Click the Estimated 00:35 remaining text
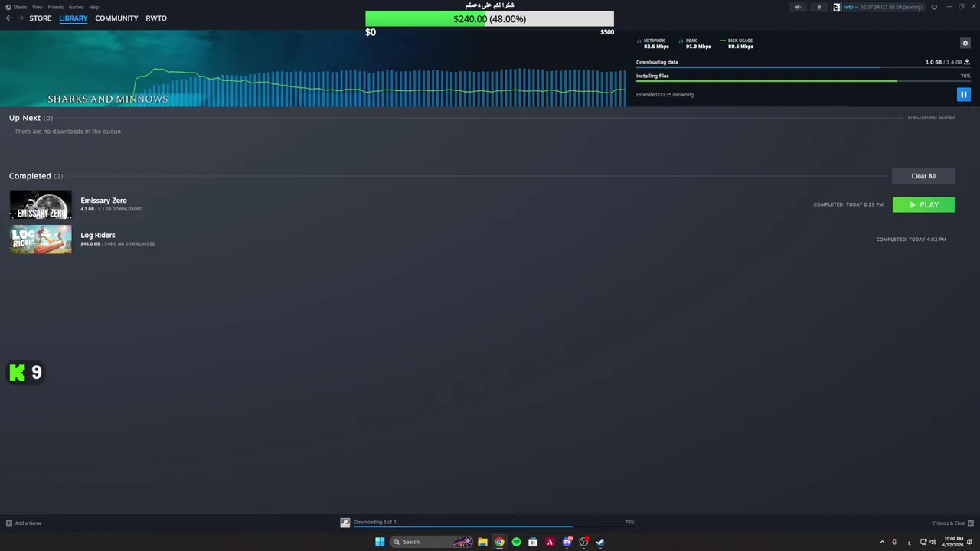The width and height of the screenshot is (980, 551). [x=665, y=95]
